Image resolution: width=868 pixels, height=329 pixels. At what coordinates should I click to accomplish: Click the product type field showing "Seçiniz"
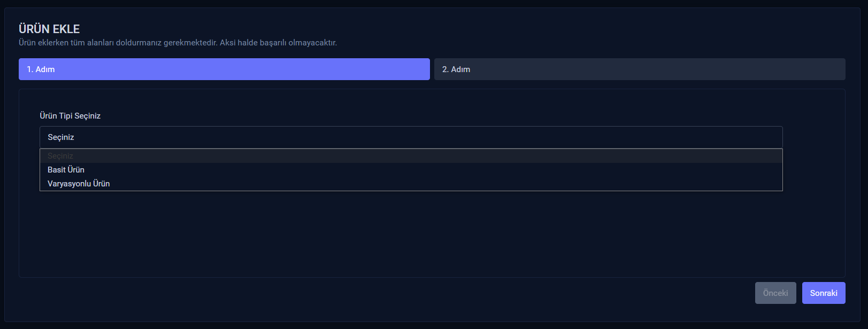pos(411,137)
